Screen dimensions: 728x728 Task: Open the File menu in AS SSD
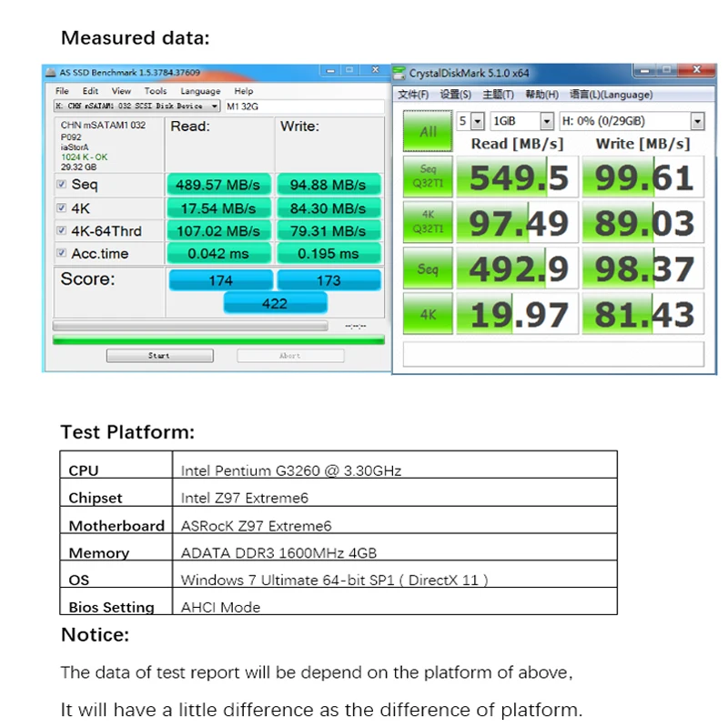point(62,91)
